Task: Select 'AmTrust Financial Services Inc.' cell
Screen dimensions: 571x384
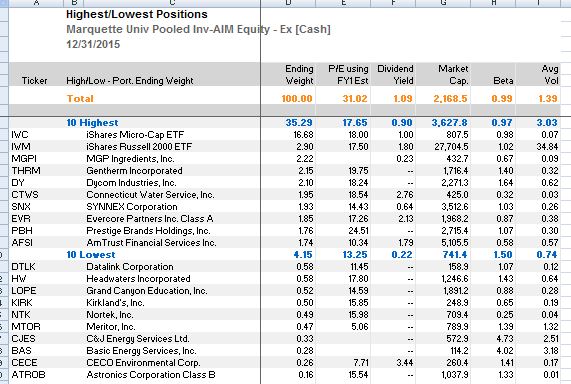Action: click(x=151, y=243)
